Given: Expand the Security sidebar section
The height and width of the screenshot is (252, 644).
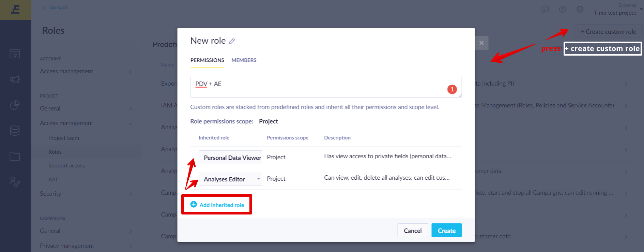Looking at the screenshot, I should [86, 194].
